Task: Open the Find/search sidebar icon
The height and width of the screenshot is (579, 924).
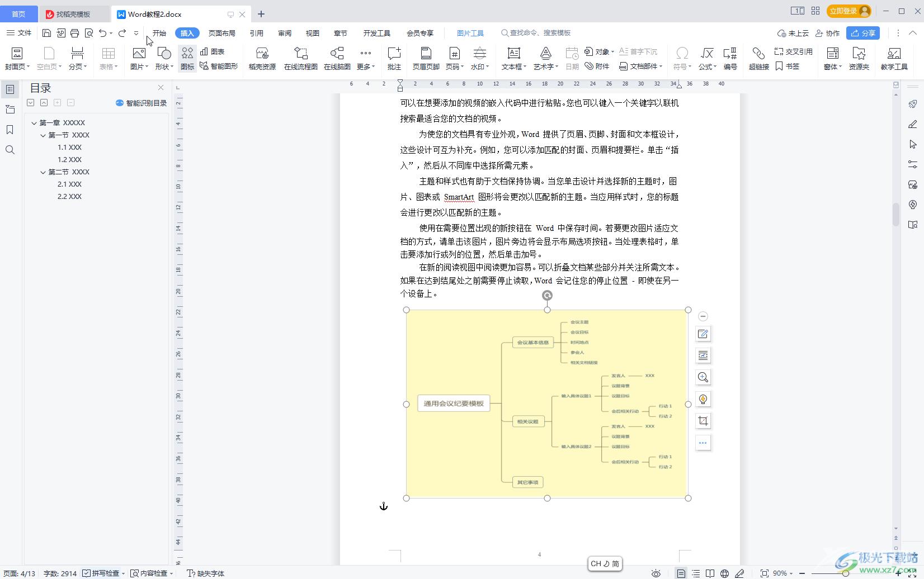Action: (10, 150)
